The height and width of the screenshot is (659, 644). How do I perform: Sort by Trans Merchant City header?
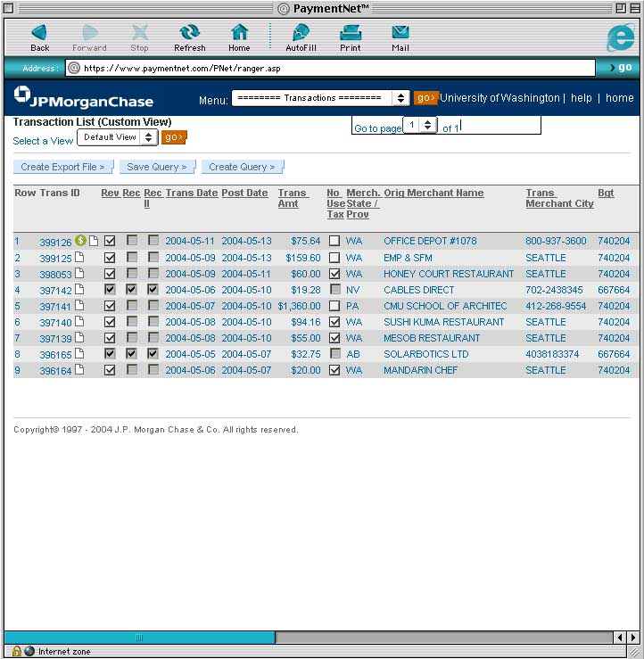(559, 198)
